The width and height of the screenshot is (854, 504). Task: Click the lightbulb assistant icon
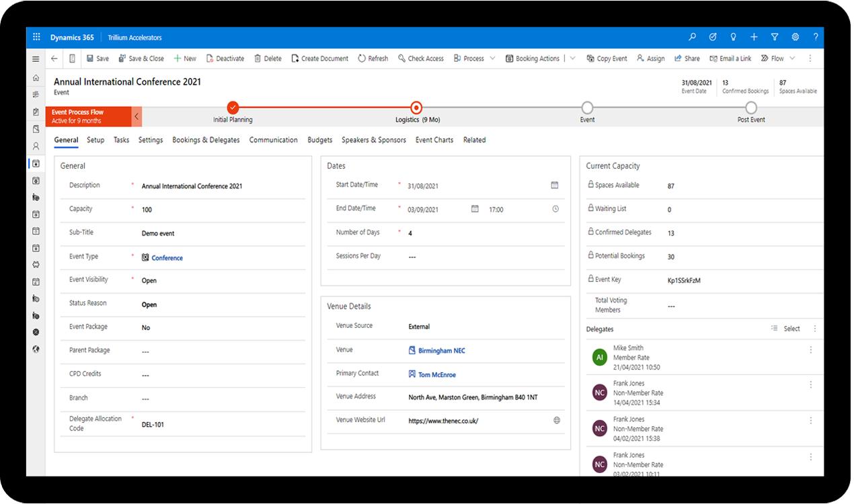pyautogui.click(x=734, y=38)
